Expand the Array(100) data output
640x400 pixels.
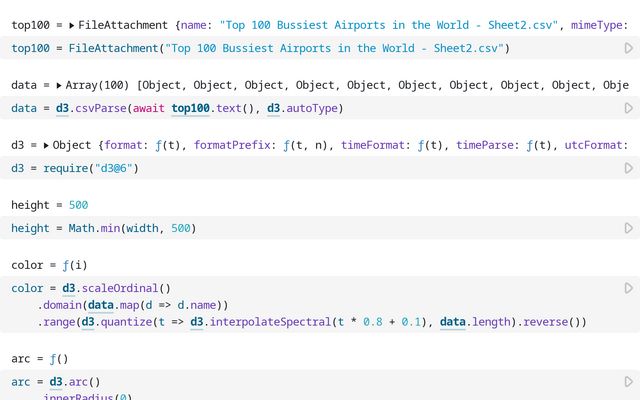tap(59, 85)
